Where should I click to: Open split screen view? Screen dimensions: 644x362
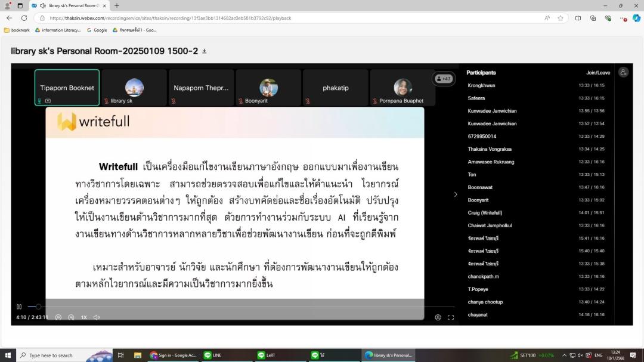(x=578, y=18)
